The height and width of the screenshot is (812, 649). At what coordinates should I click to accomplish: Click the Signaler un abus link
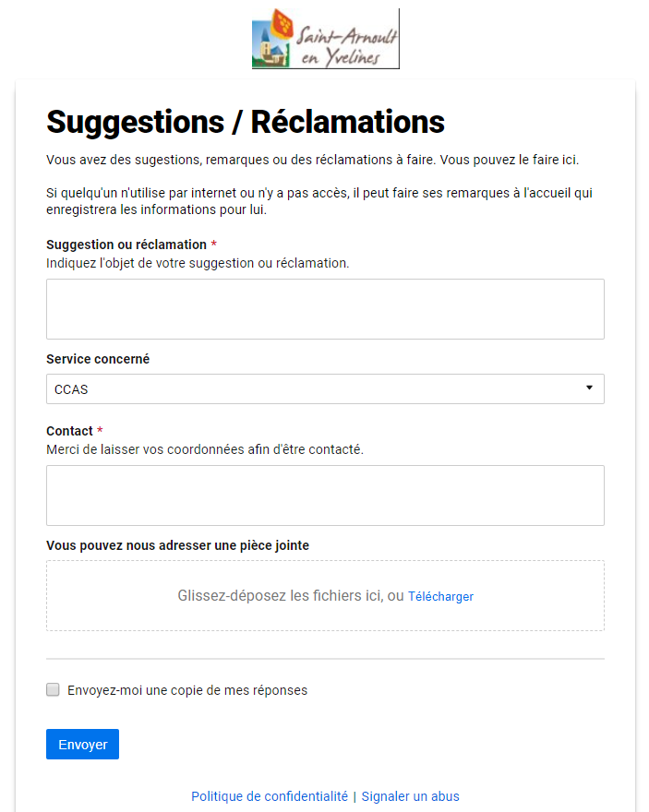click(410, 796)
